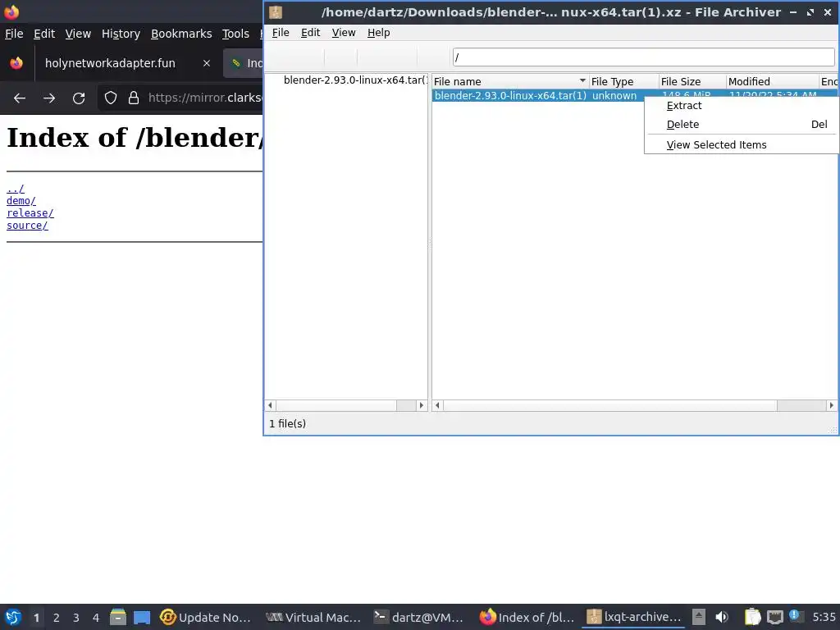The width and height of the screenshot is (840, 630).
Task: Open the volume control tray icon
Action: (x=722, y=617)
